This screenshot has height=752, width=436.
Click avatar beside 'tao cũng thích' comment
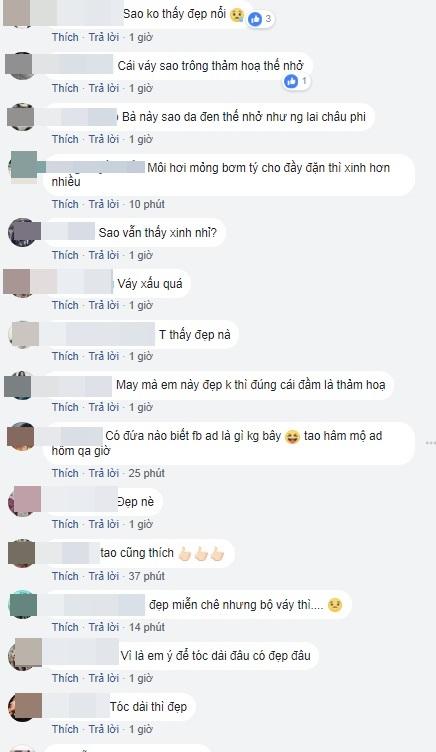(23, 553)
